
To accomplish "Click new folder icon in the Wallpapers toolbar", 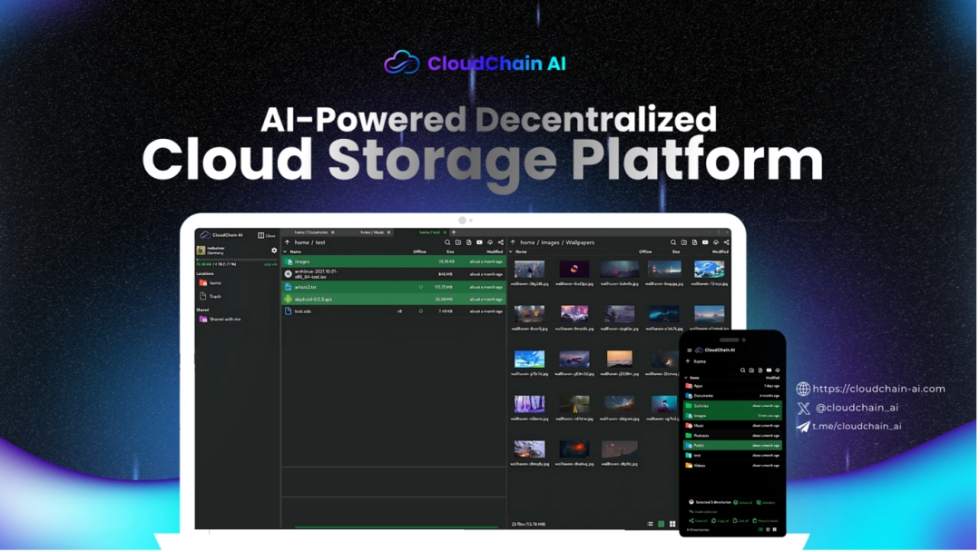I will 684,242.
